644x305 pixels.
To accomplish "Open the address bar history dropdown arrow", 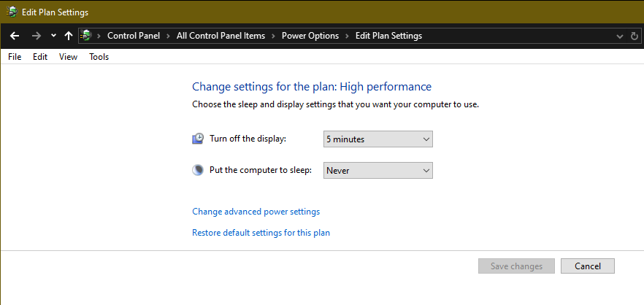I will [x=620, y=36].
